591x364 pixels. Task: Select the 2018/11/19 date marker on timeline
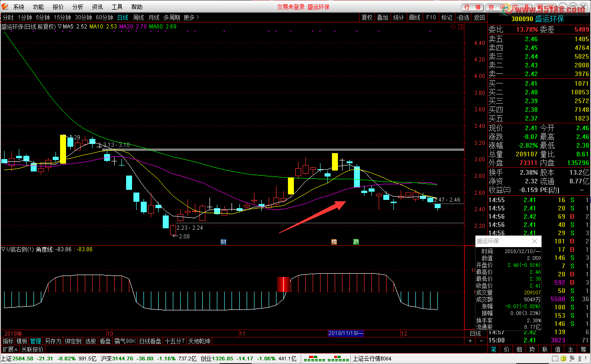coord(346,333)
